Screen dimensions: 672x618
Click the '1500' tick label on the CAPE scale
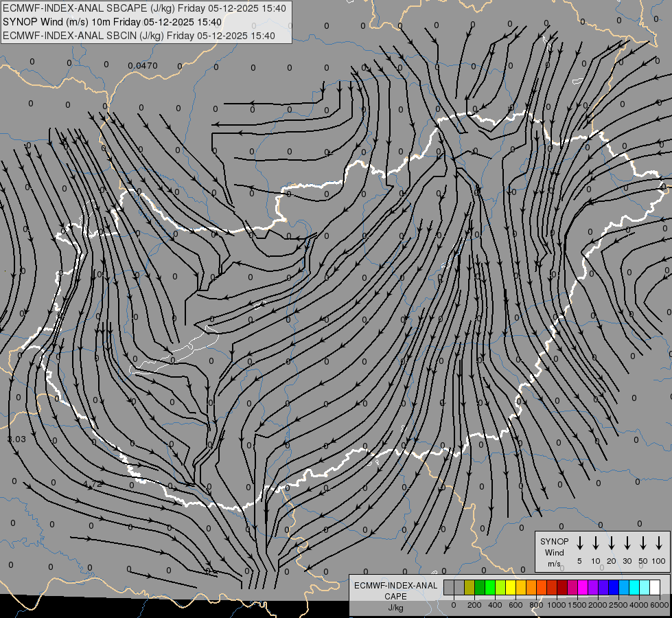tap(577, 605)
